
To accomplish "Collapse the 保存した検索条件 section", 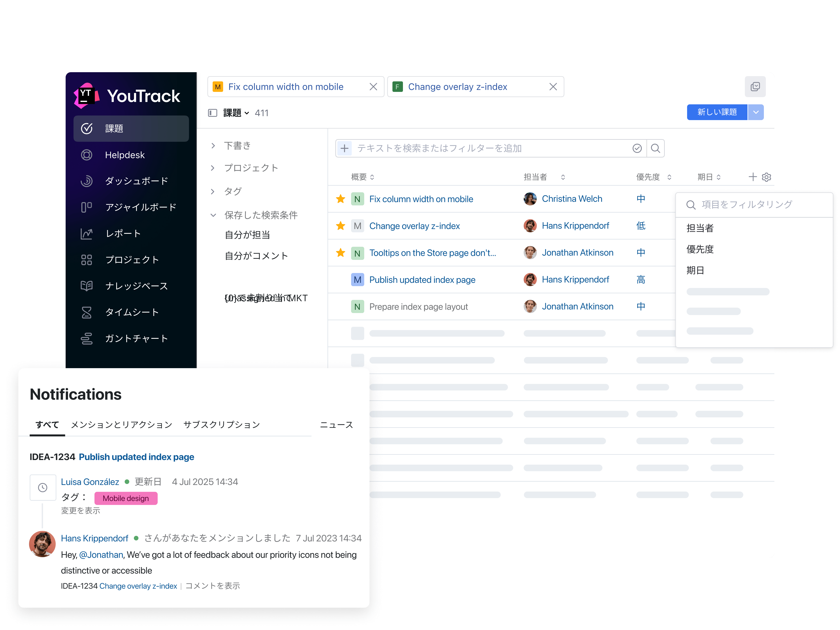I will coord(213,215).
